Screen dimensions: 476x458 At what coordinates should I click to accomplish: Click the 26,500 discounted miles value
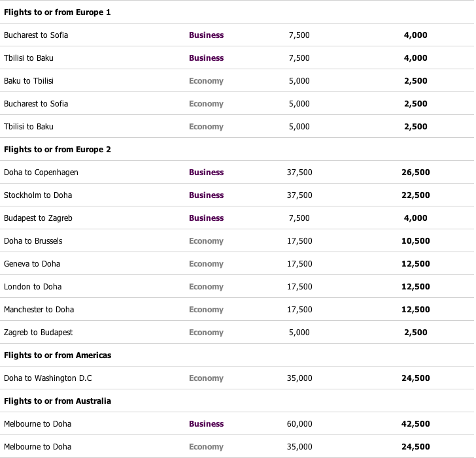pos(415,172)
